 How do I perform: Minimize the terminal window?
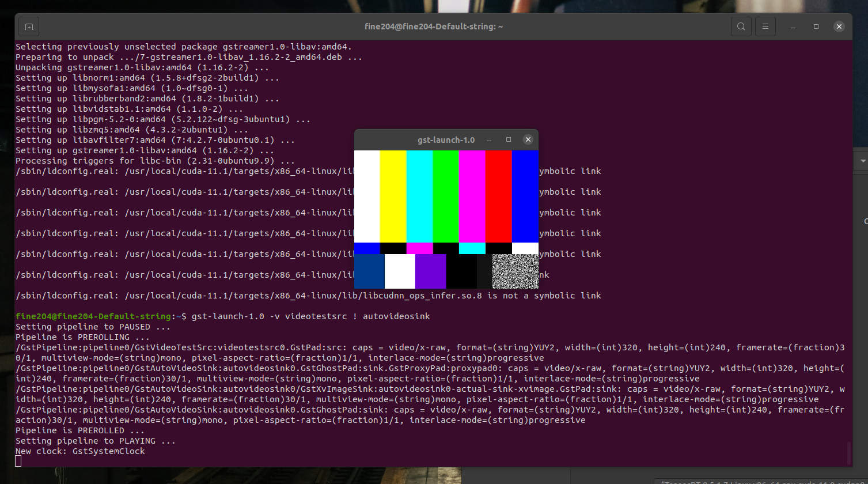pyautogui.click(x=794, y=27)
